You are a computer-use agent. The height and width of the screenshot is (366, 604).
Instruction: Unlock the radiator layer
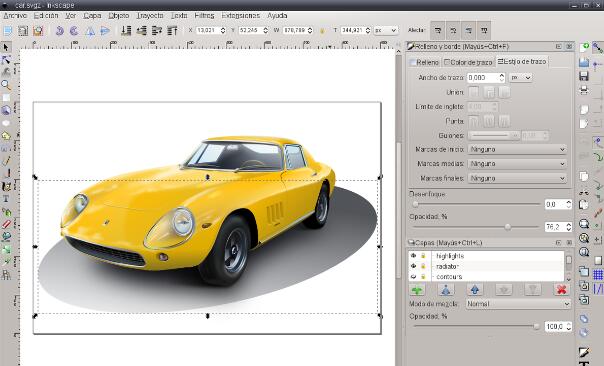click(423, 266)
